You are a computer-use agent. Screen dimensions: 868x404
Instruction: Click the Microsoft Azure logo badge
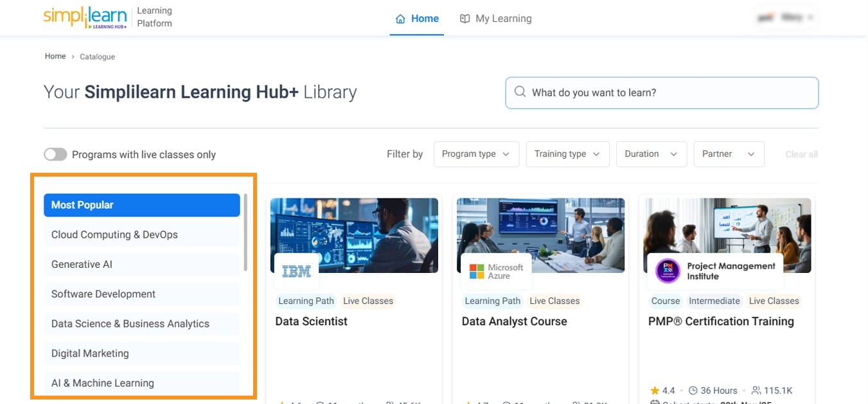[x=496, y=272]
